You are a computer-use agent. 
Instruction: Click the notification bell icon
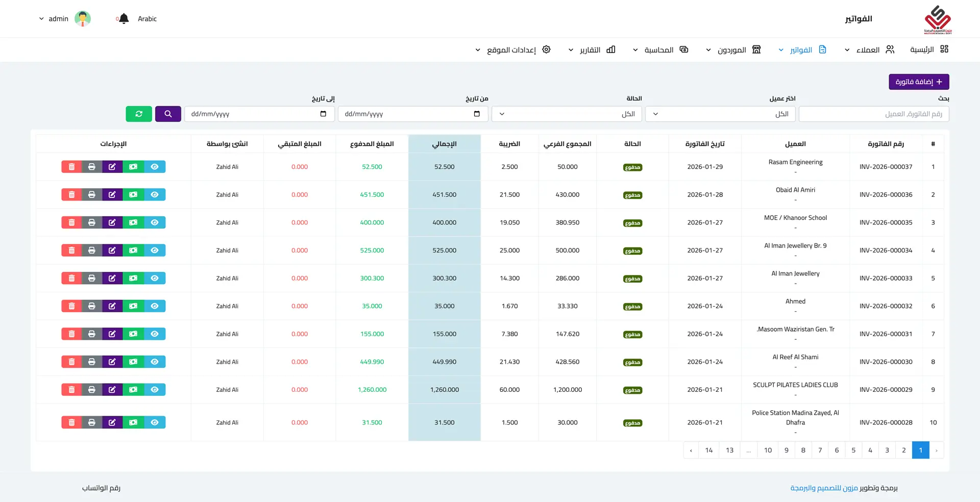click(124, 19)
